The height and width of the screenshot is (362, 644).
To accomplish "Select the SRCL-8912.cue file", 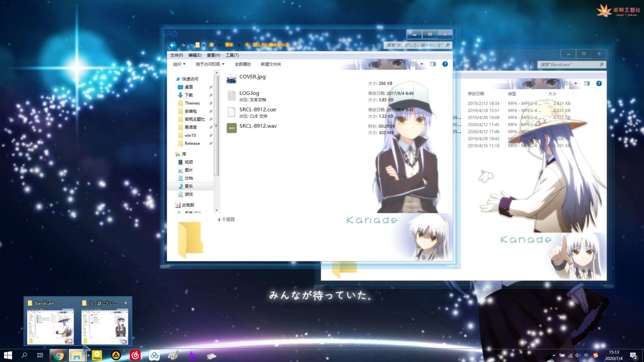I will 252,112.
